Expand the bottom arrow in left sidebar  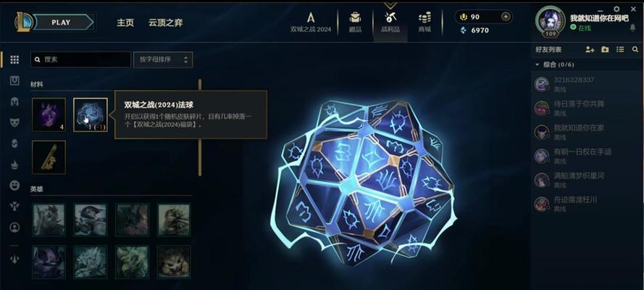click(x=14, y=260)
